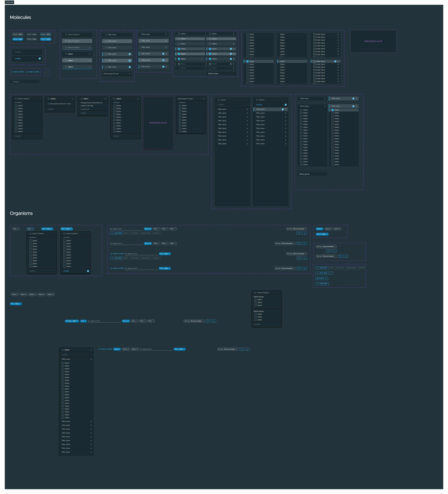Select the Option 5 pill
448x494 pixels.
point(51,294)
